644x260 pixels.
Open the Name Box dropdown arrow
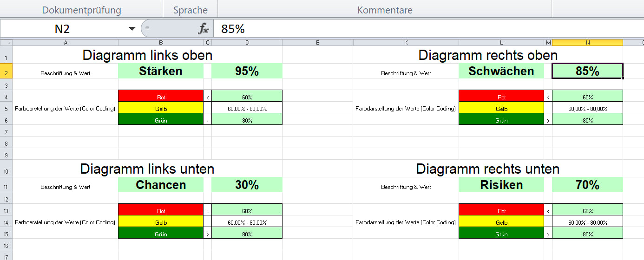(132, 29)
